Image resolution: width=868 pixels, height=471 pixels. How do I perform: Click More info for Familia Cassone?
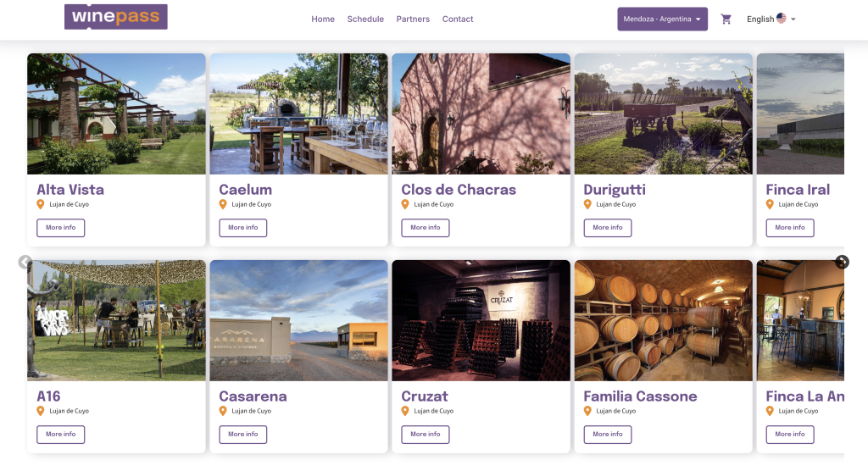pyautogui.click(x=607, y=435)
